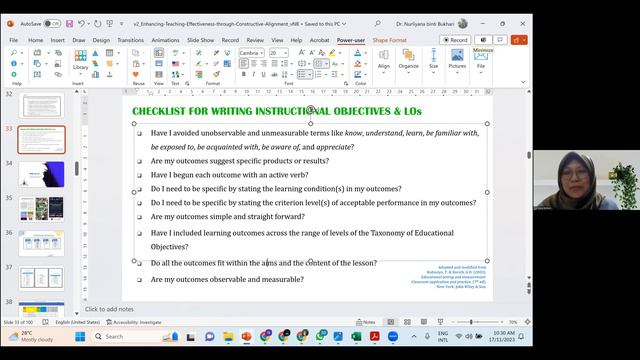Click the Comments speech bubble button
640x360 pixels.
[x=500, y=40]
